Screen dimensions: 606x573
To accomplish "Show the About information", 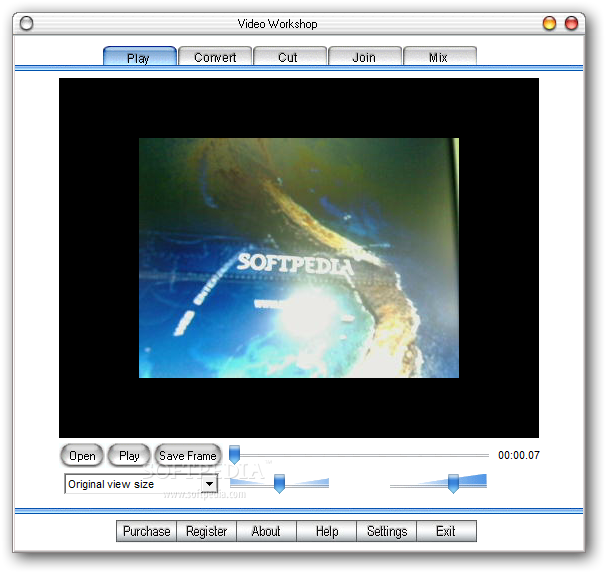I will click(x=266, y=531).
